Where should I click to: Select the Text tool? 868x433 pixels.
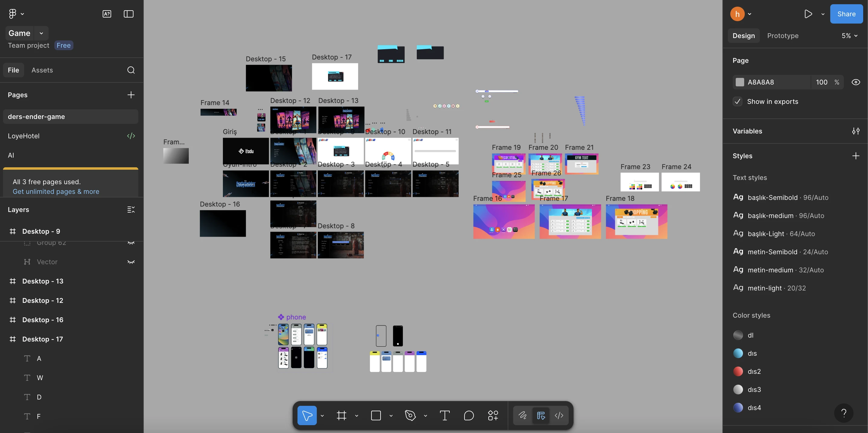(x=445, y=415)
